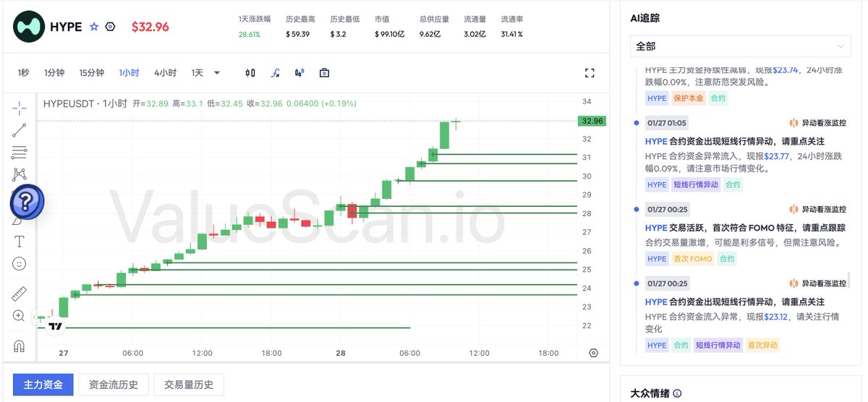The width and height of the screenshot is (868, 402).
Task: Click the blue question mark help bubble
Action: pyautogui.click(x=27, y=202)
